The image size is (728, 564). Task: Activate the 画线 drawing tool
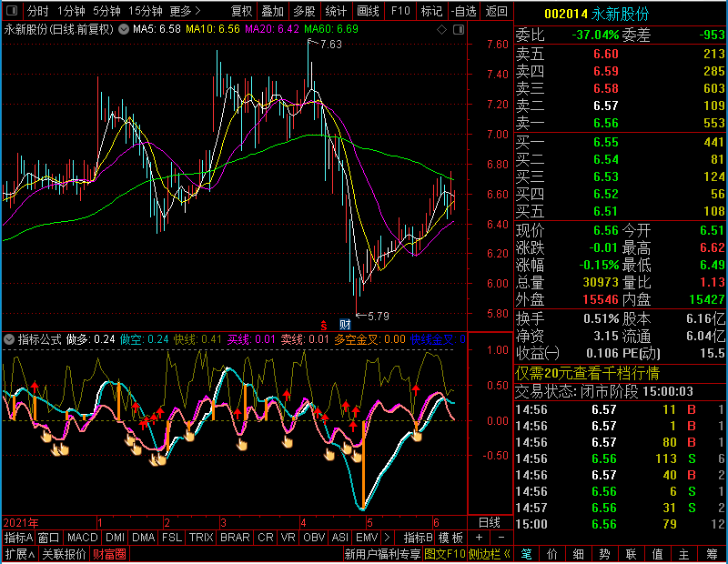click(369, 11)
